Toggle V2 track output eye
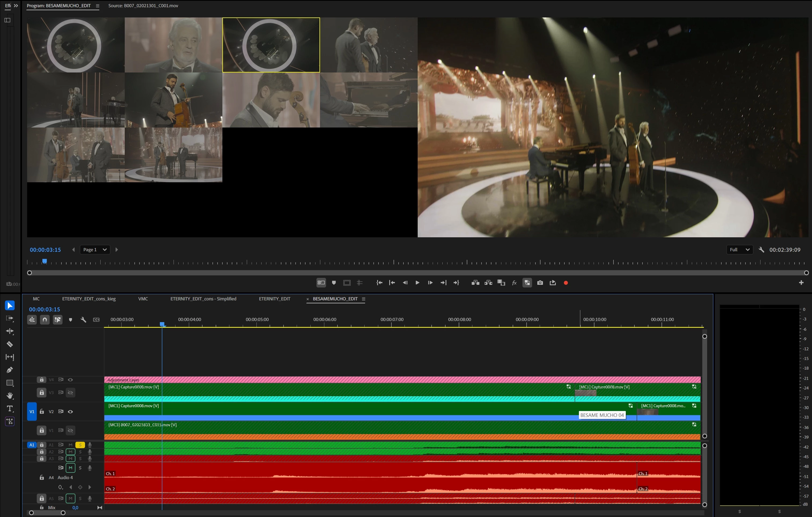 (x=71, y=412)
